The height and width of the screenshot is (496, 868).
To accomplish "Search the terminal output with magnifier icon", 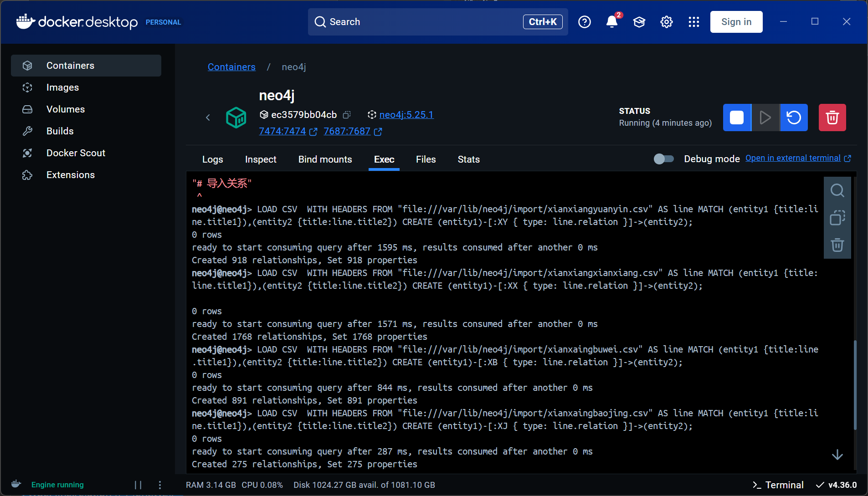I will pyautogui.click(x=837, y=190).
